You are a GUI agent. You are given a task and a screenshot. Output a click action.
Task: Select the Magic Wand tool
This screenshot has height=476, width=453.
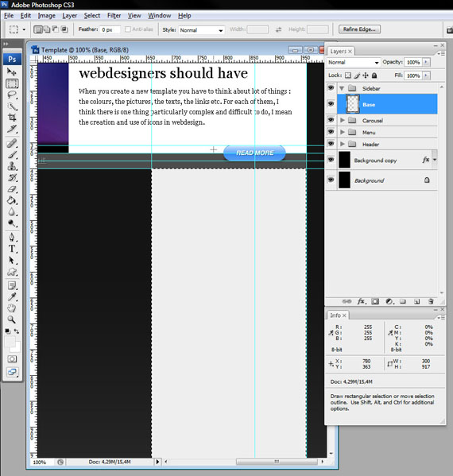point(12,106)
